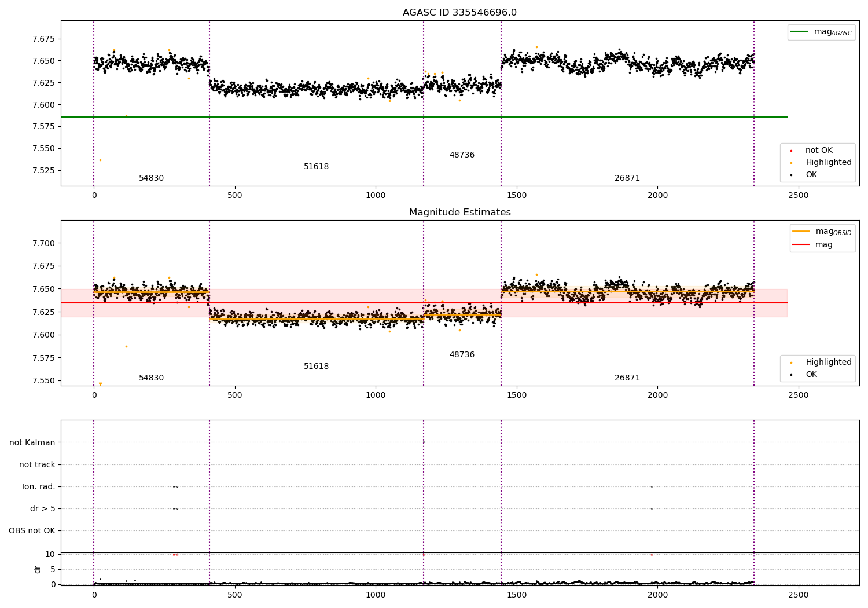The height and width of the screenshot is (608, 868).
Task: Click the rotated 'dr' axis label
Action: (38, 569)
